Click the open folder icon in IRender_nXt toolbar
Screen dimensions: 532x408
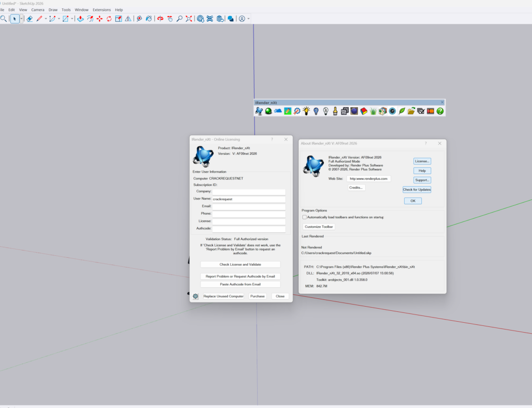click(x=411, y=111)
